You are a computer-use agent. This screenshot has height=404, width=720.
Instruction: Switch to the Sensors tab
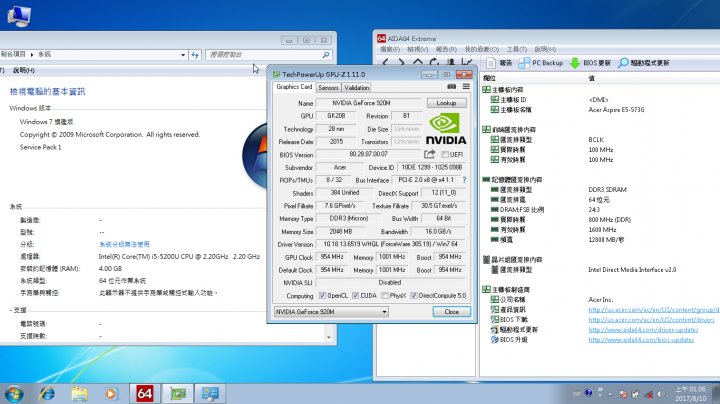[x=328, y=87]
